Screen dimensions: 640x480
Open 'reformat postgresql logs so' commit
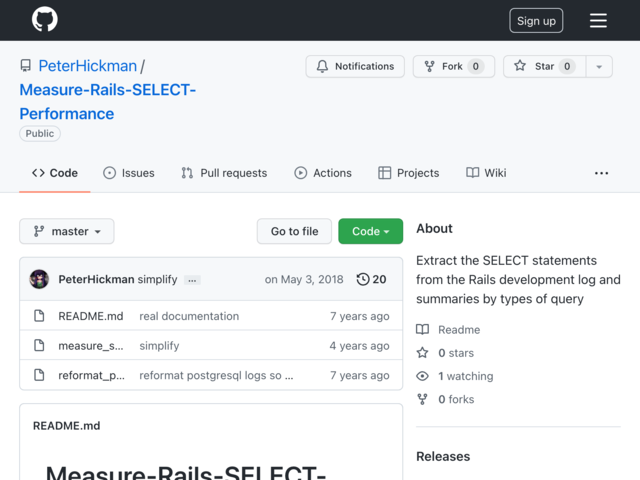(216, 376)
